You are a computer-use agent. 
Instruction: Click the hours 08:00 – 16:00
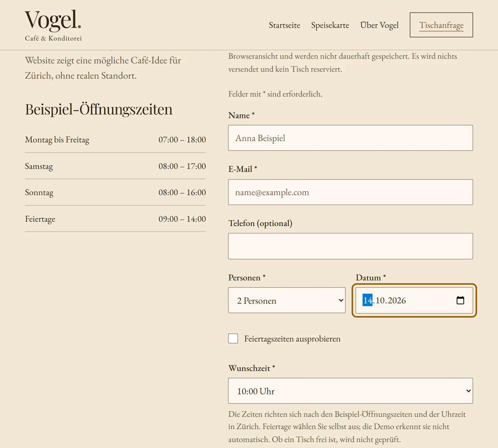click(x=182, y=192)
